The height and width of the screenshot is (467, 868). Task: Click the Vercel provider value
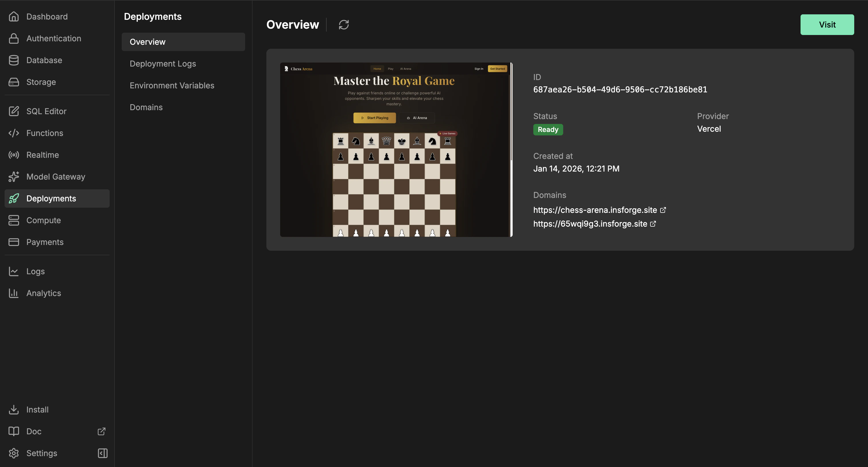(x=709, y=129)
